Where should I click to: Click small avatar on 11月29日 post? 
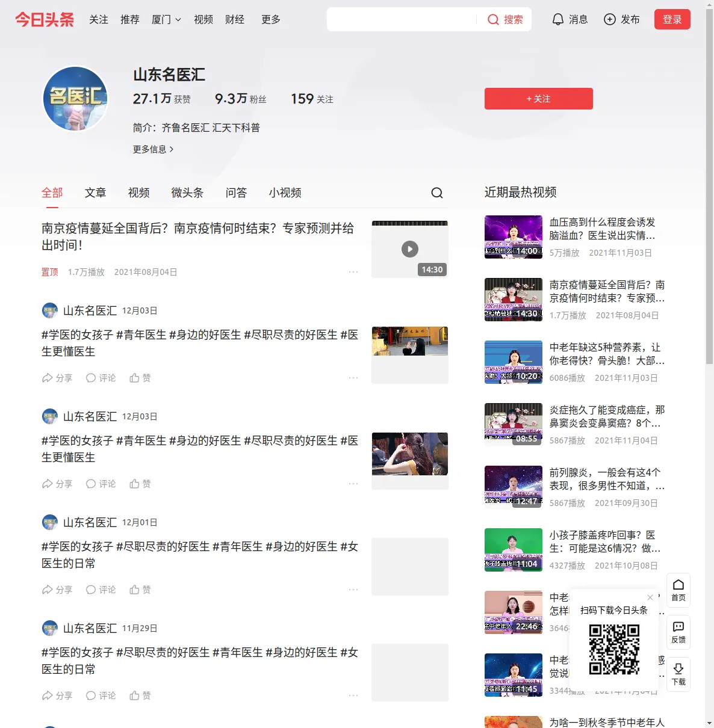tap(50, 628)
